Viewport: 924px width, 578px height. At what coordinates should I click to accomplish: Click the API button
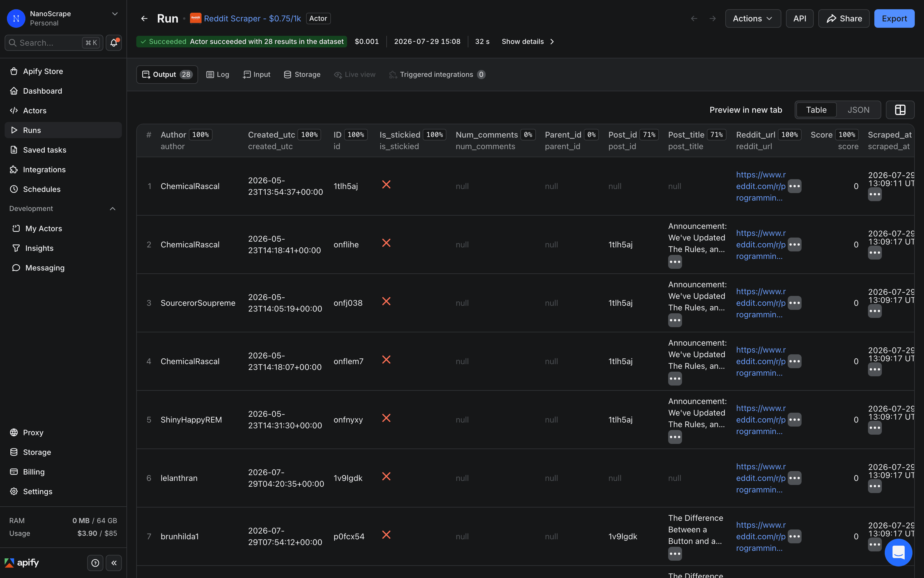click(x=800, y=18)
